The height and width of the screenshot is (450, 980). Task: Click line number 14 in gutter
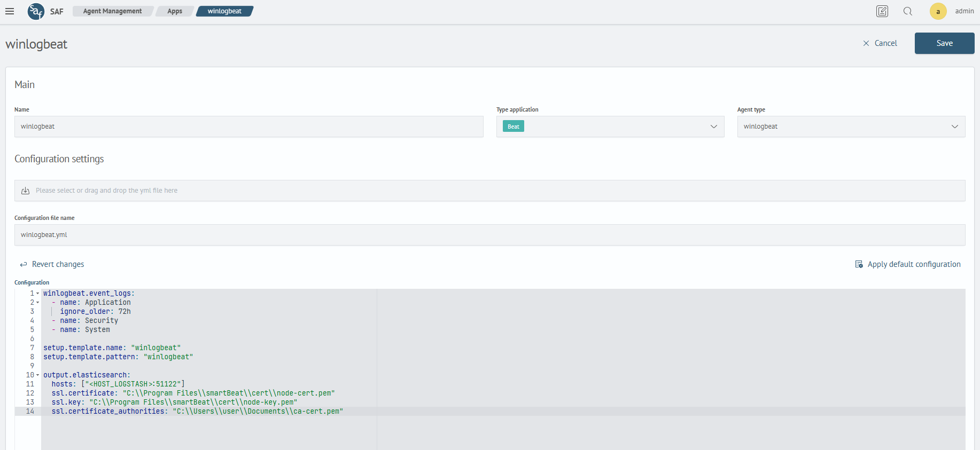30,412
